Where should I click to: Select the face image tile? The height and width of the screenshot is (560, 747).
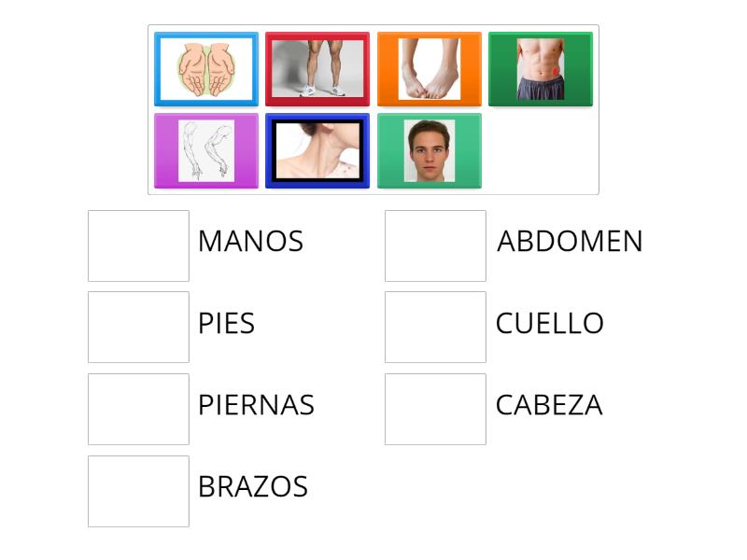pyautogui.click(x=429, y=149)
